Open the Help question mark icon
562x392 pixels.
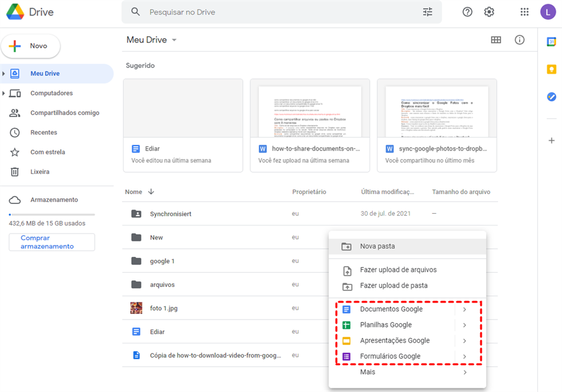point(467,12)
